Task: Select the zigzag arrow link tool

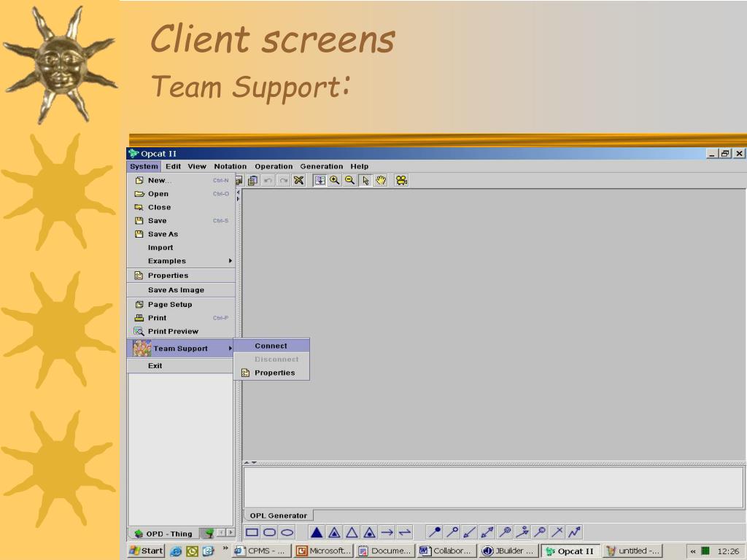Action: pyautogui.click(x=575, y=532)
